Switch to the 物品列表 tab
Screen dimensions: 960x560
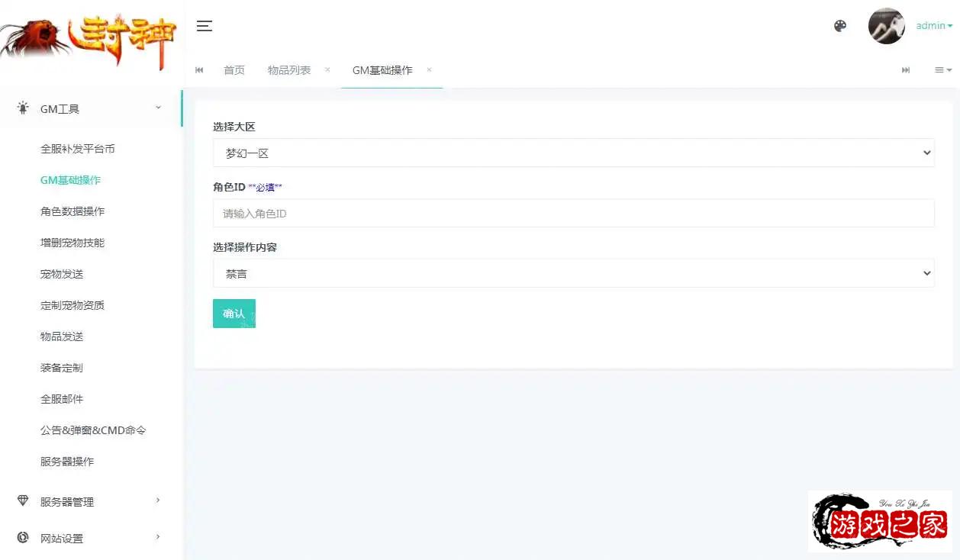click(x=289, y=70)
